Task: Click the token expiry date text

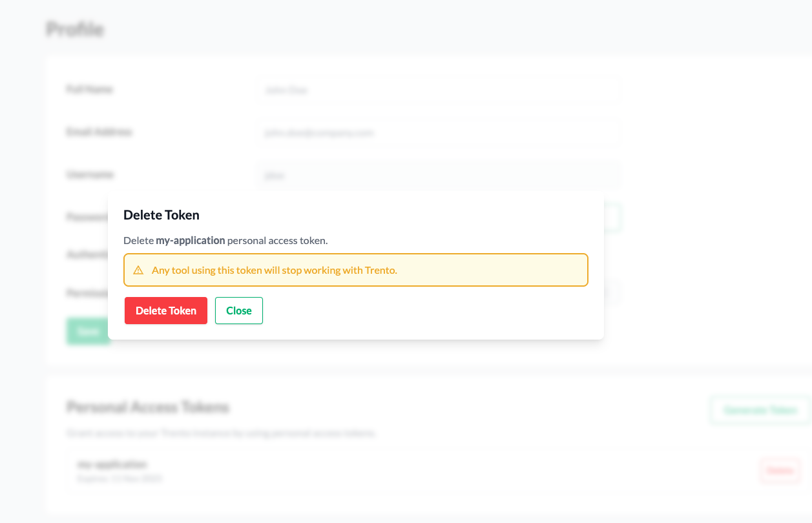Action: (120, 478)
